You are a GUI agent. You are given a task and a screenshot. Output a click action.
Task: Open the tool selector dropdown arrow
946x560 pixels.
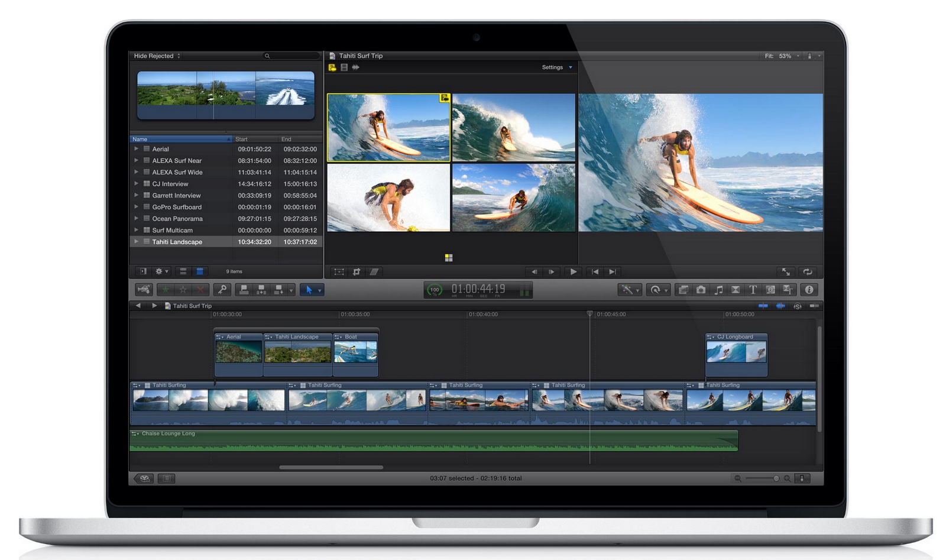(x=320, y=290)
